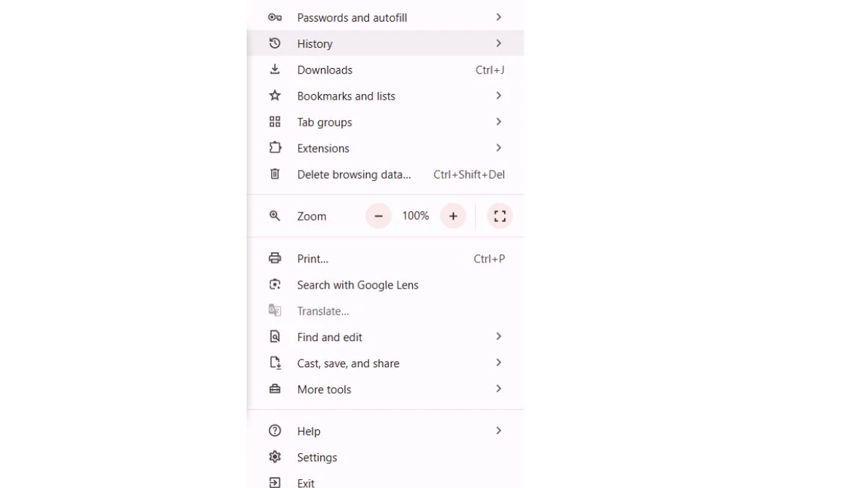Expand the More tools submenu chevron
This screenshot has width=868, height=488.
498,389
